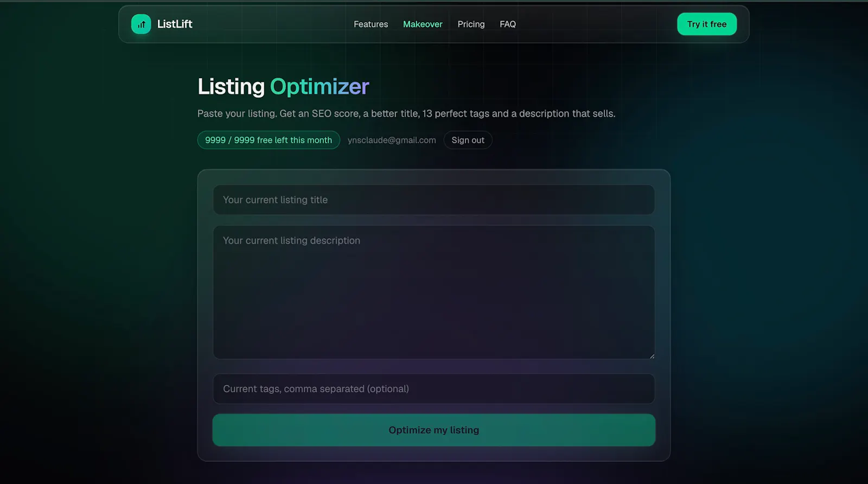Click the description textarea resize handle
Image resolution: width=868 pixels, height=484 pixels.
tap(652, 356)
